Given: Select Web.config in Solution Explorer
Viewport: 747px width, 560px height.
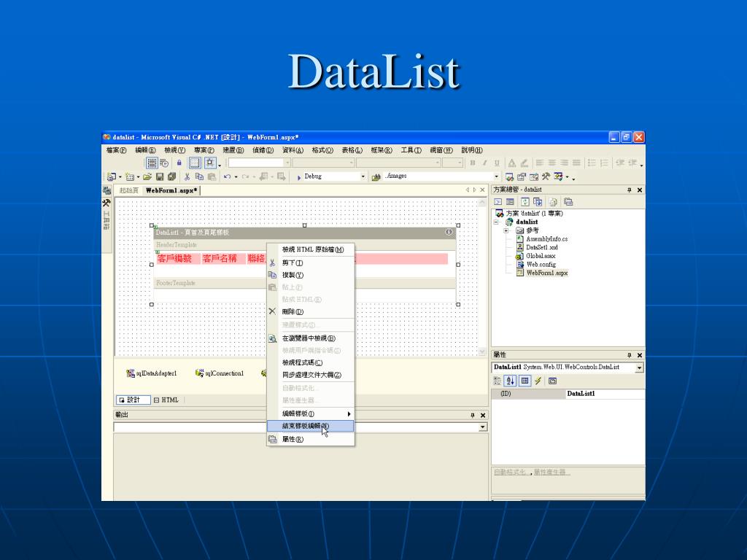Looking at the screenshot, I should [x=541, y=264].
